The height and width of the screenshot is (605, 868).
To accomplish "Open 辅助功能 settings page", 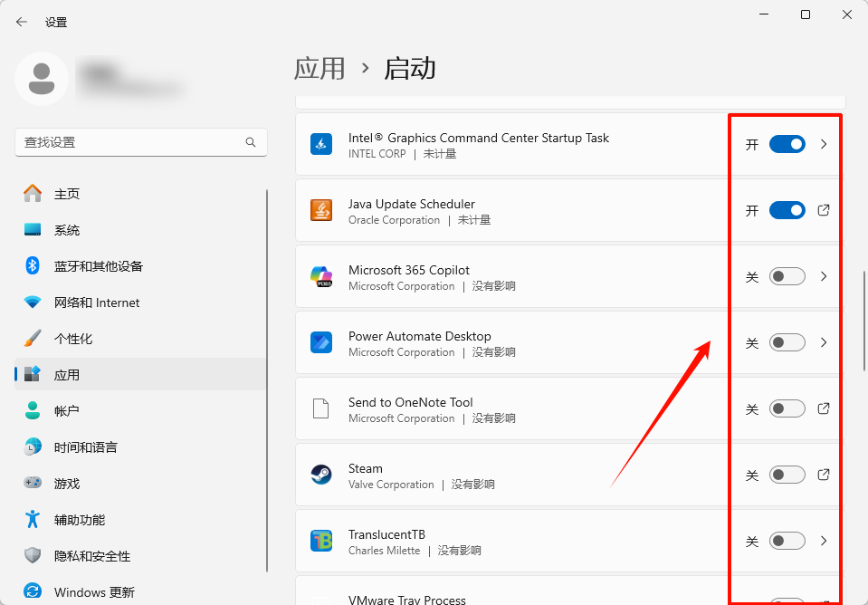I will (x=140, y=520).
